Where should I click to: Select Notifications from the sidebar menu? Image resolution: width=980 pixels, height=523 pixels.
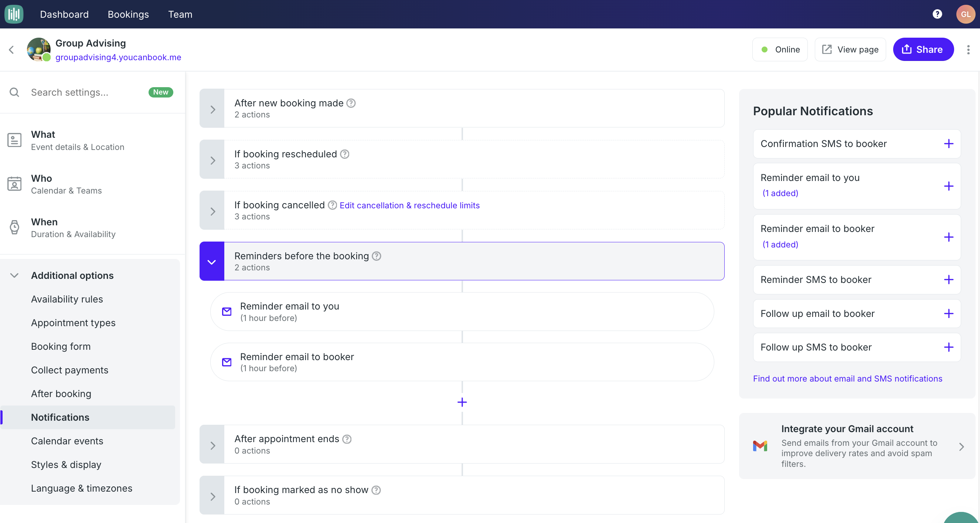click(x=60, y=417)
